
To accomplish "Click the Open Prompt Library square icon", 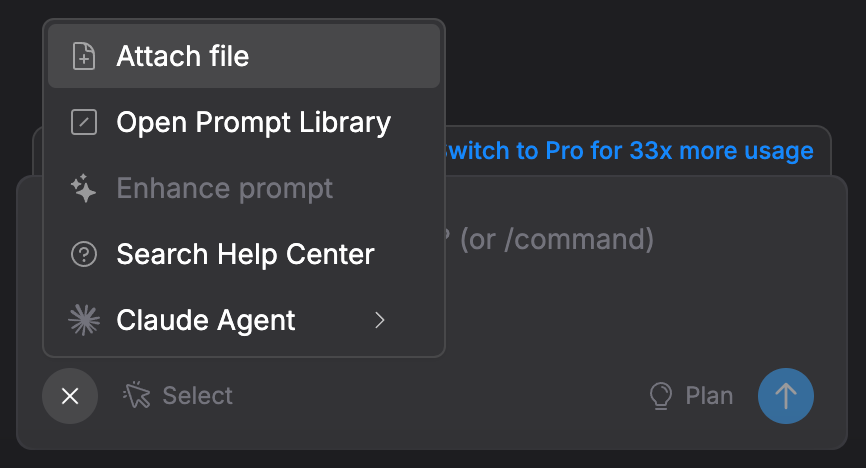I will pyautogui.click(x=85, y=123).
